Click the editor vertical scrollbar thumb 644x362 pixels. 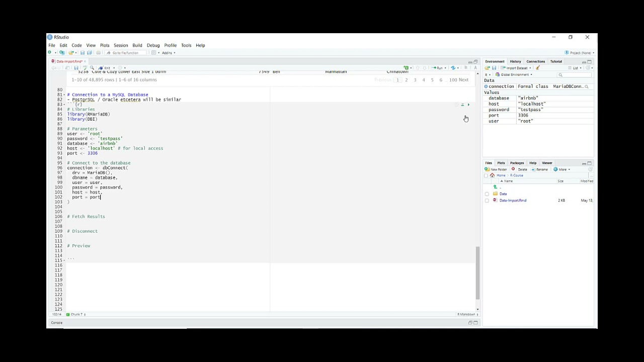pos(477,273)
